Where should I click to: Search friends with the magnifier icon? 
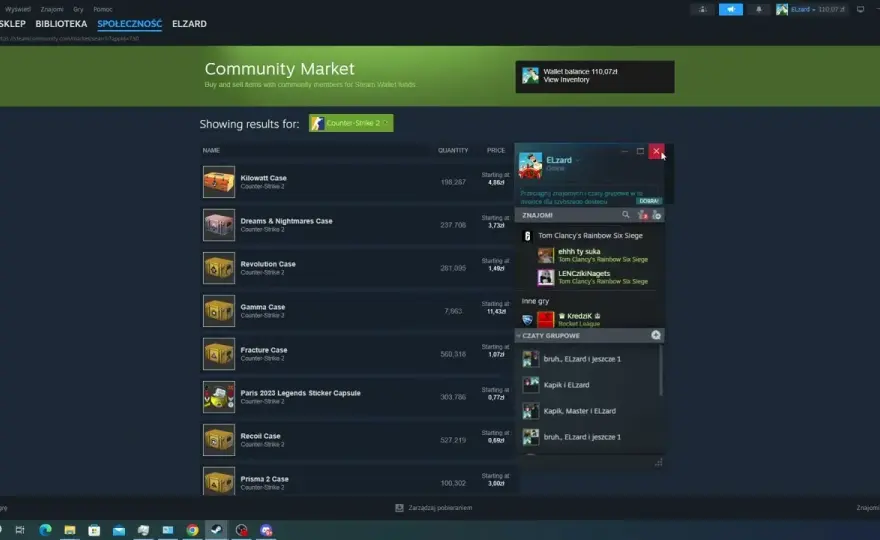point(625,215)
